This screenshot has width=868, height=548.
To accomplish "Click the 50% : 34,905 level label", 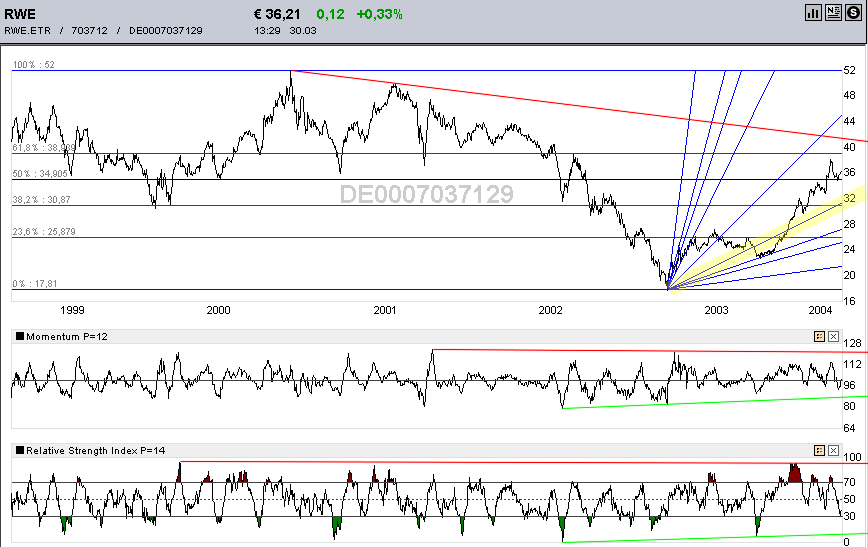I will 40,174.
